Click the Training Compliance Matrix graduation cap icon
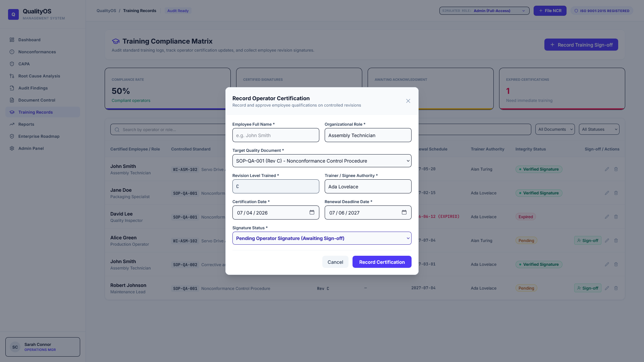 click(116, 41)
